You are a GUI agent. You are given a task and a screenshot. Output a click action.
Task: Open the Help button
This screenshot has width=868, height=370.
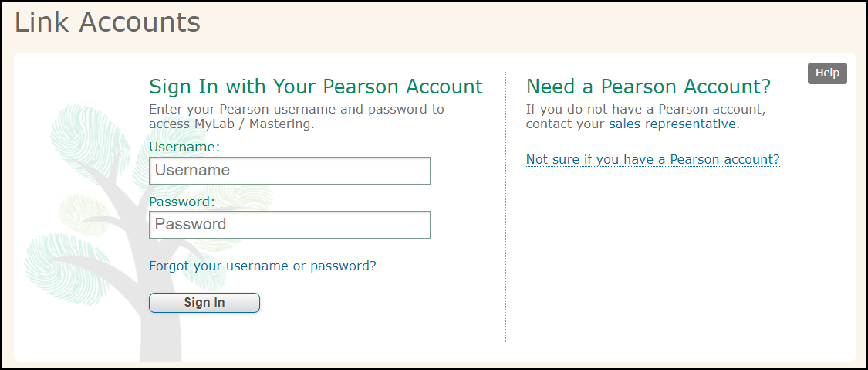tap(827, 73)
